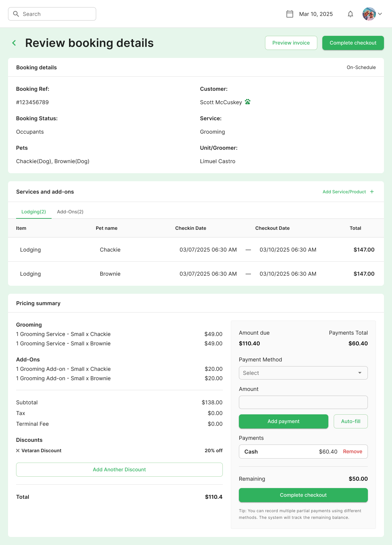Click the Chackie lodging row pet name

(110, 250)
